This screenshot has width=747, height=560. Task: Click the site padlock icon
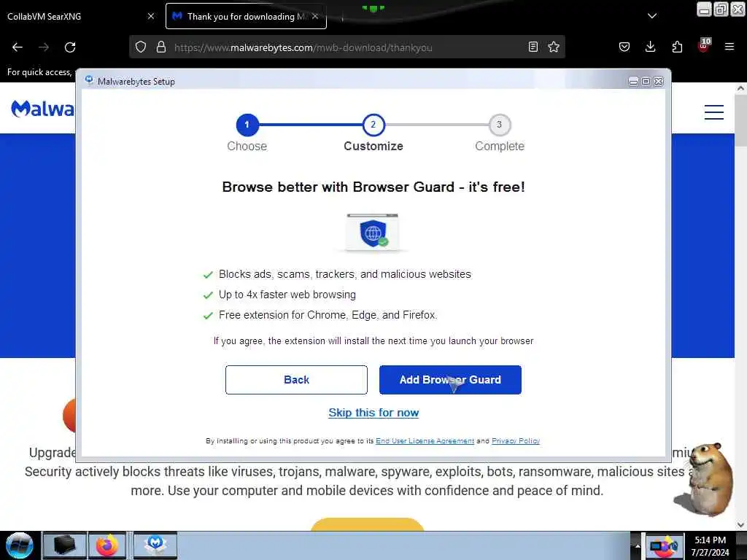[161, 47]
